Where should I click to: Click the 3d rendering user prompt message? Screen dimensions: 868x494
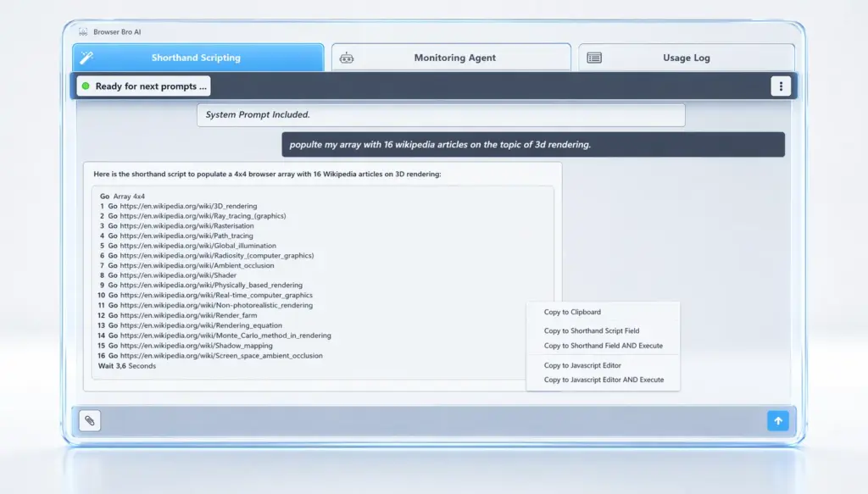(x=532, y=145)
